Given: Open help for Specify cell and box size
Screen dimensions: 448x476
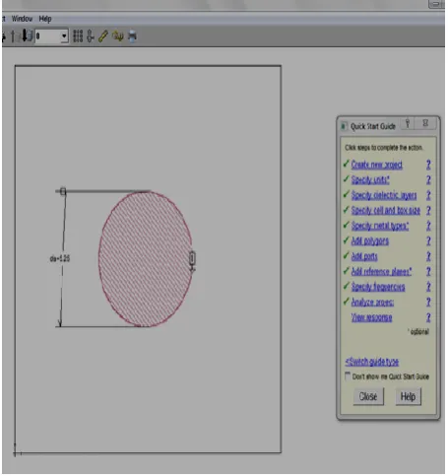Looking at the screenshot, I should [428, 210].
